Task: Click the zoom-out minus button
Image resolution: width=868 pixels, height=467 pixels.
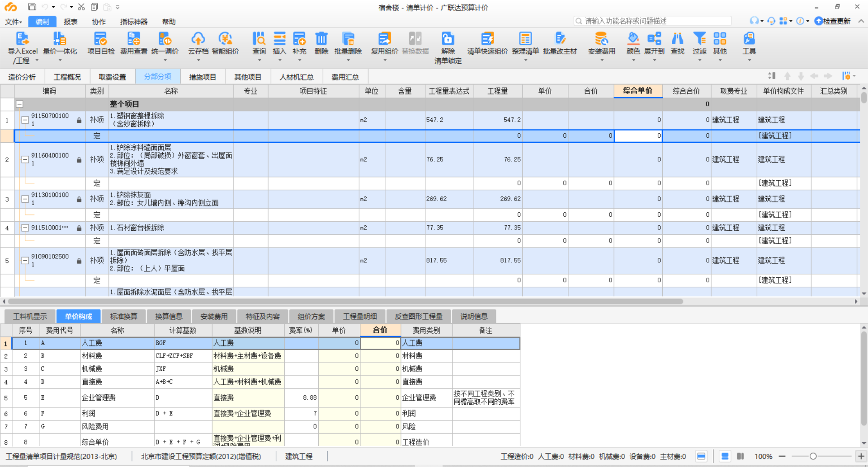Action: click(782, 457)
